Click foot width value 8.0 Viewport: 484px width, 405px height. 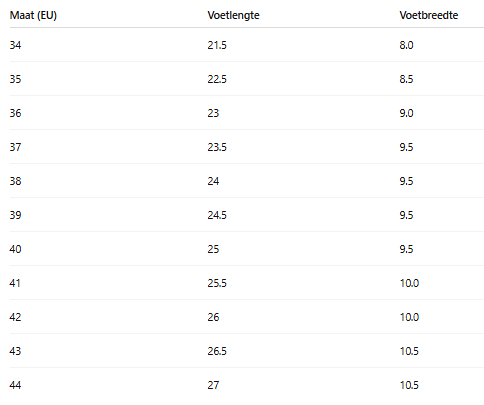point(406,45)
